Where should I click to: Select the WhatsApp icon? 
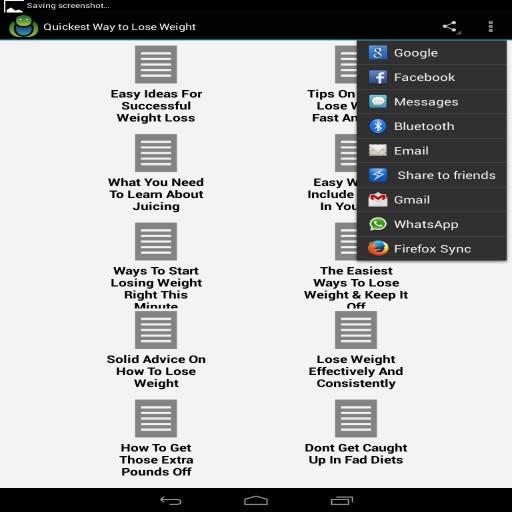pos(378,224)
